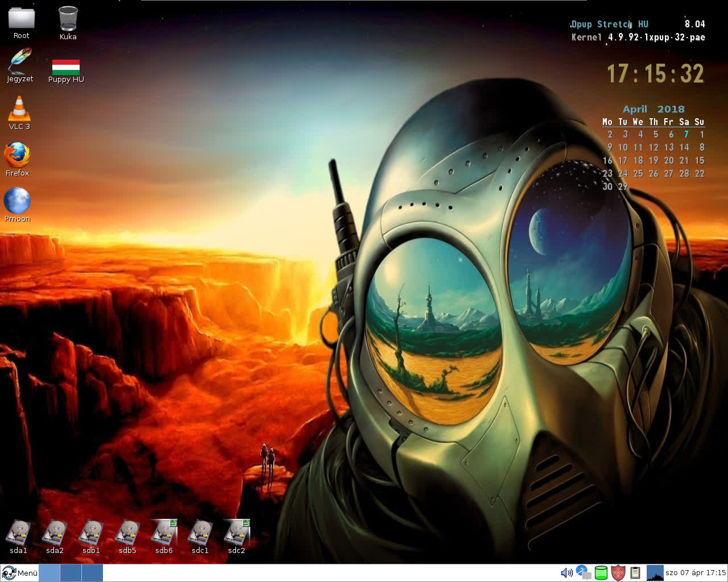This screenshot has height=582, width=728.
Task: Open the Menü start button
Action: tap(20, 573)
